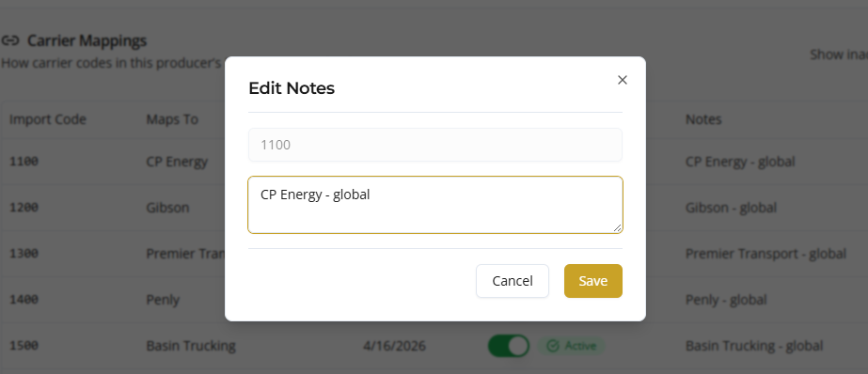Save the edited note
The width and height of the screenshot is (868, 374).
[x=592, y=281]
